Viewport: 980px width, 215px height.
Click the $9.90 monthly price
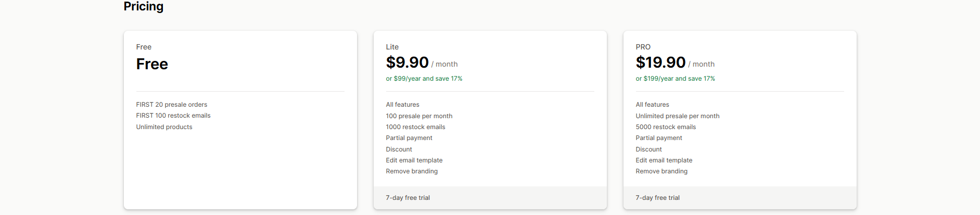point(407,62)
